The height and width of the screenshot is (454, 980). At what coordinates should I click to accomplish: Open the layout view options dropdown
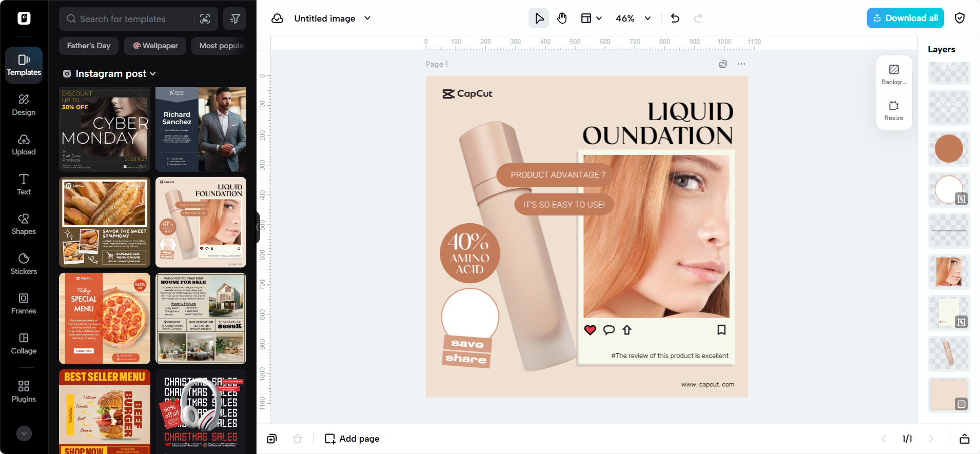(591, 18)
